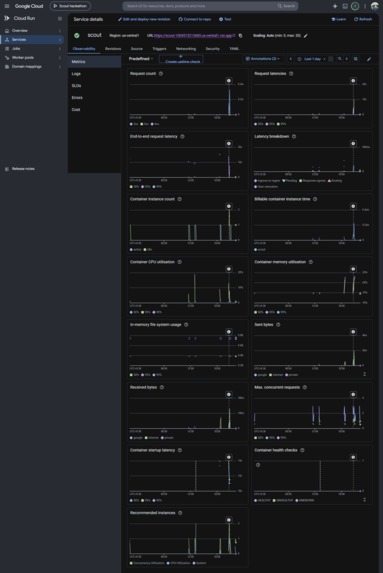
Task: Open the Predefined dashboard dropdown
Action: point(141,59)
